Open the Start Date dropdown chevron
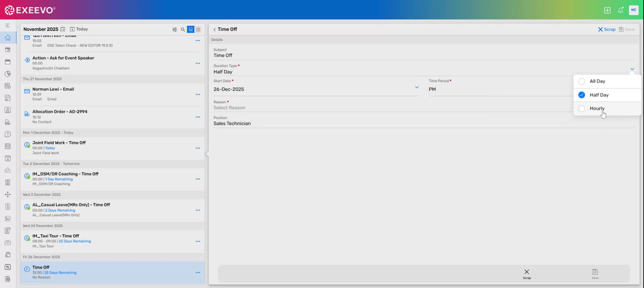This screenshot has height=288, width=644. click(x=417, y=87)
